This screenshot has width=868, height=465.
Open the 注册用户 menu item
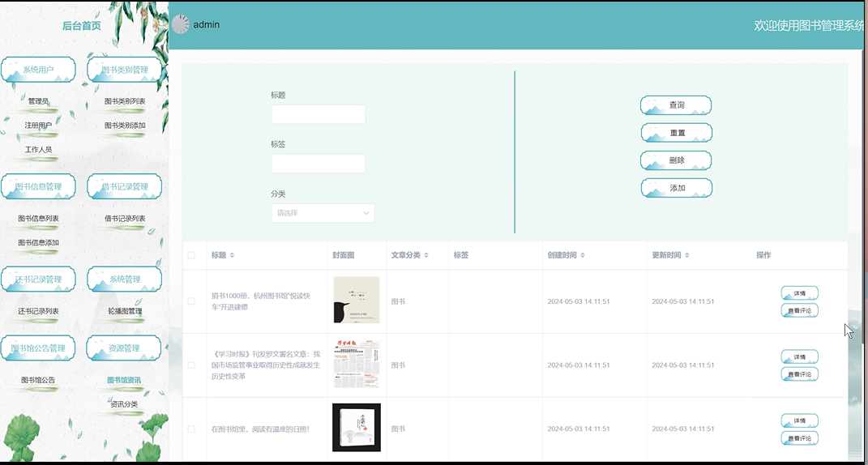tap(38, 125)
